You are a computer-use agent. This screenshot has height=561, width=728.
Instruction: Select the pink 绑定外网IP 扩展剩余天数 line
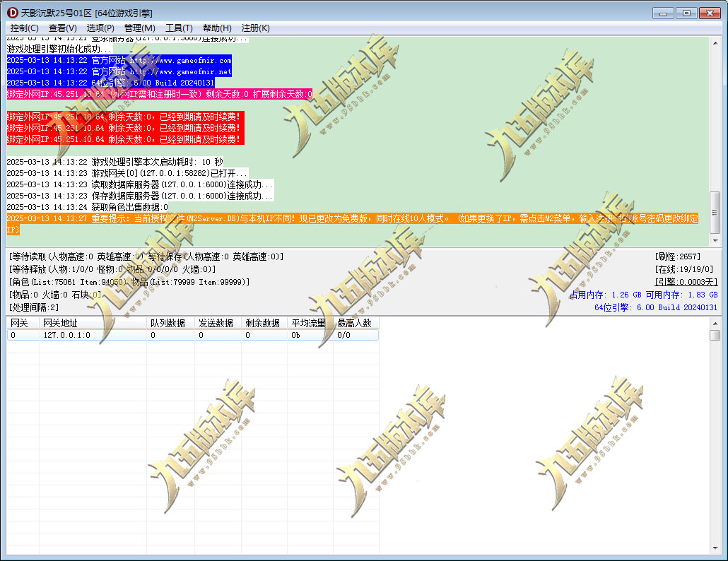[159, 94]
